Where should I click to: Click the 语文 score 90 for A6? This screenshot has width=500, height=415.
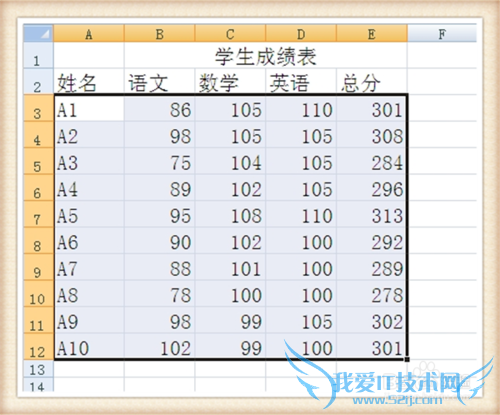pyautogui.click(x=160, y=240)
